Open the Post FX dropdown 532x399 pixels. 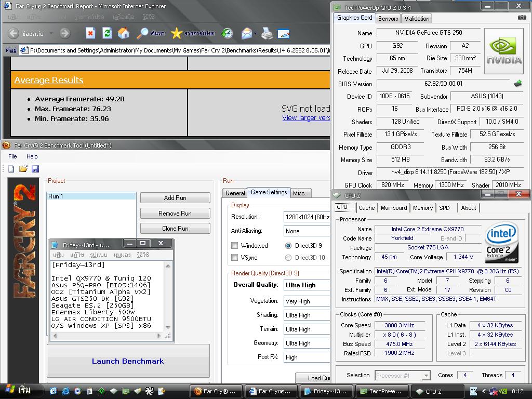pos(307,357)
